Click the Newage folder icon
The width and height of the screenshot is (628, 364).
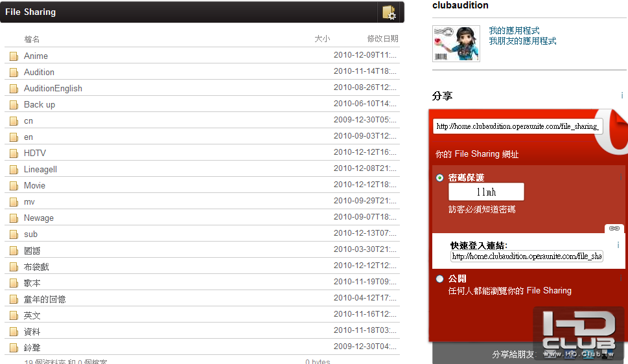[x=14, y=218]
